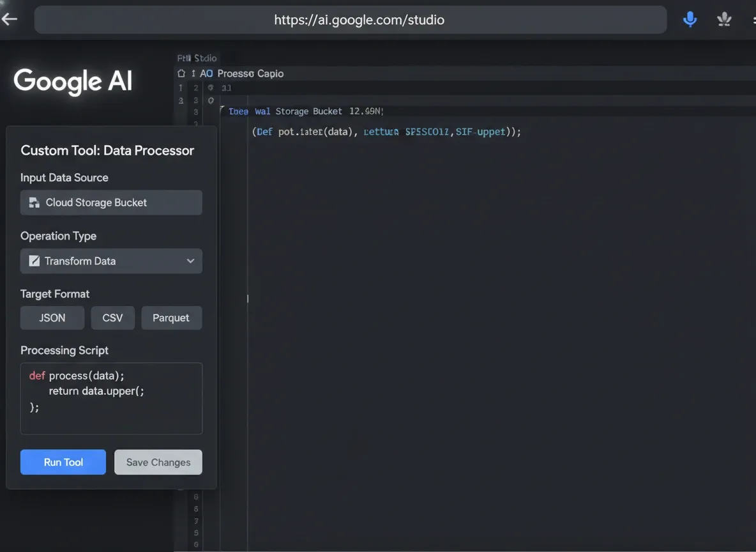This screenshot has width=756, height=552.
Task: Activate the microphone icon in the toolbar
Action: click(690, 19)
